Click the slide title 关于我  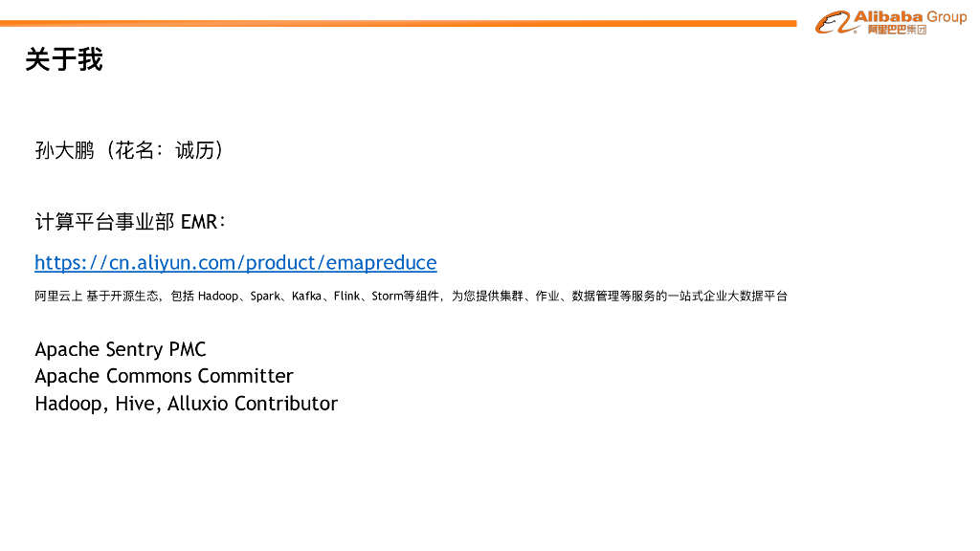pyautogui.click(x=63, y=59)
